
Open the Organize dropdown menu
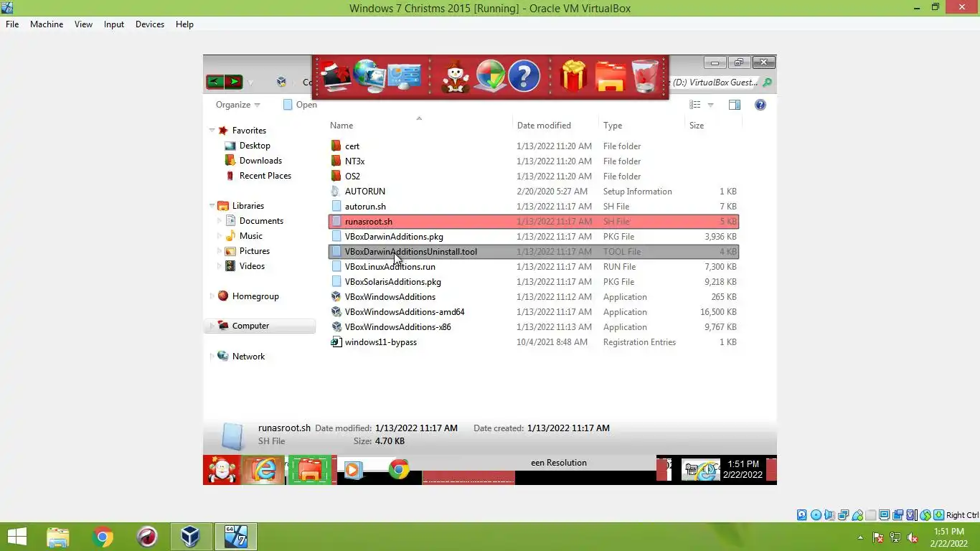[x=238, y=105]
